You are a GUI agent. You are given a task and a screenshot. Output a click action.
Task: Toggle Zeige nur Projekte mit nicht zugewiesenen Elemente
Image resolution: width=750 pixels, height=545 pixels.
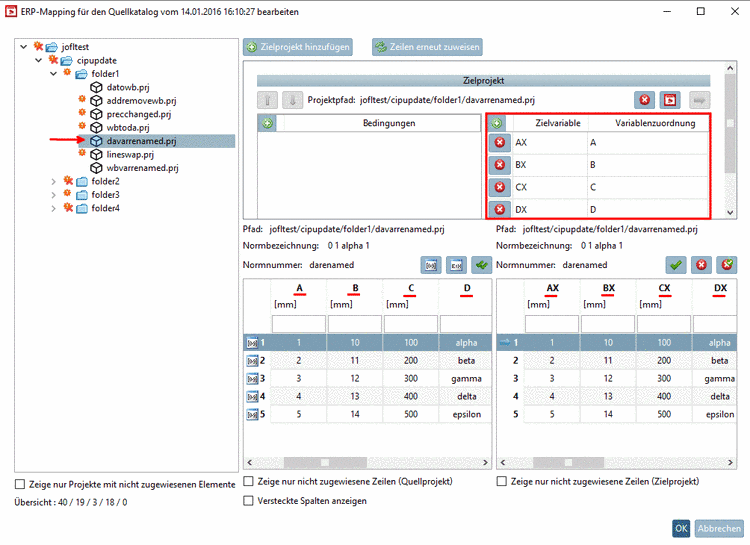[20, 484]
